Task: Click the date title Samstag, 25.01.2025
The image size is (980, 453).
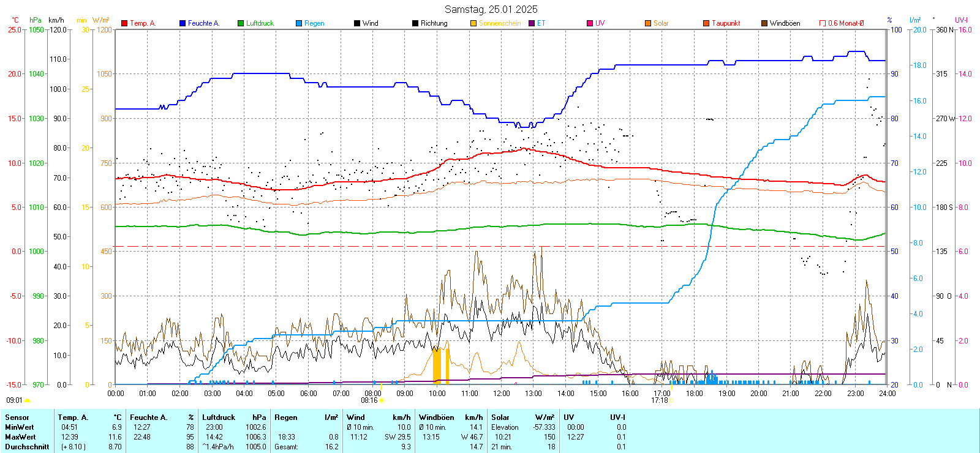Action: pyautogui.click(x=491, y=9)
